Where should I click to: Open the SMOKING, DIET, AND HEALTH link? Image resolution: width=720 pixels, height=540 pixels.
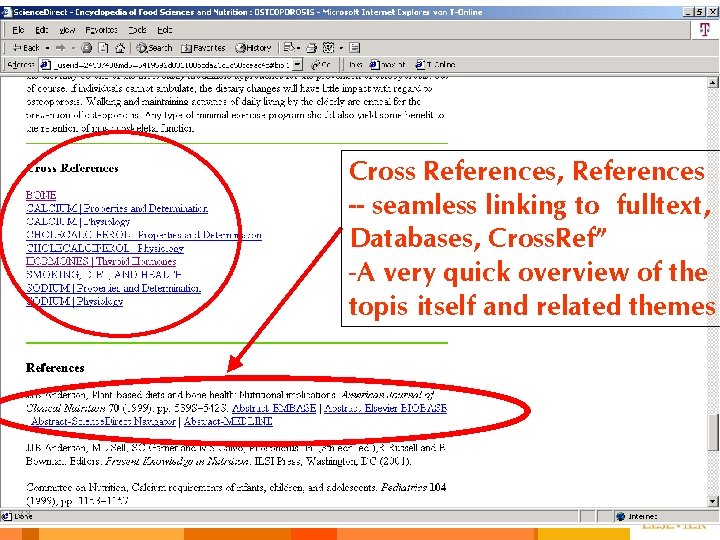[104, 275]
